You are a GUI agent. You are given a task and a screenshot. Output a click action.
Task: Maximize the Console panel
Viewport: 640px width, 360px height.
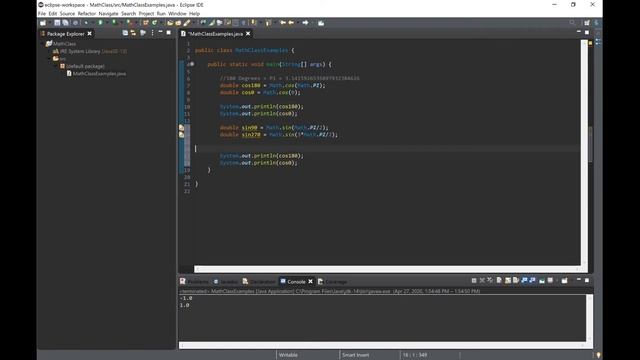click(587, 280)
